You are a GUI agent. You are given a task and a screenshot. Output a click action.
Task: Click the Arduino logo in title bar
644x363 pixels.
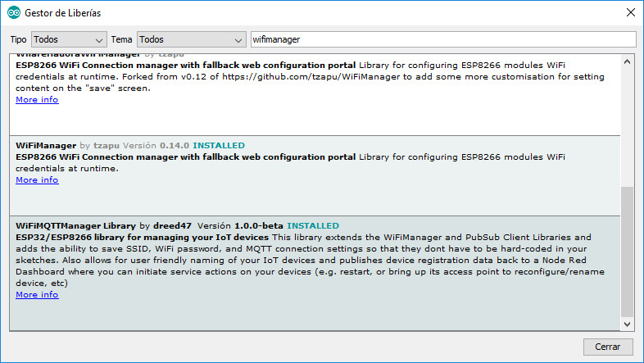pyautogui.click(x=13, y=13)
